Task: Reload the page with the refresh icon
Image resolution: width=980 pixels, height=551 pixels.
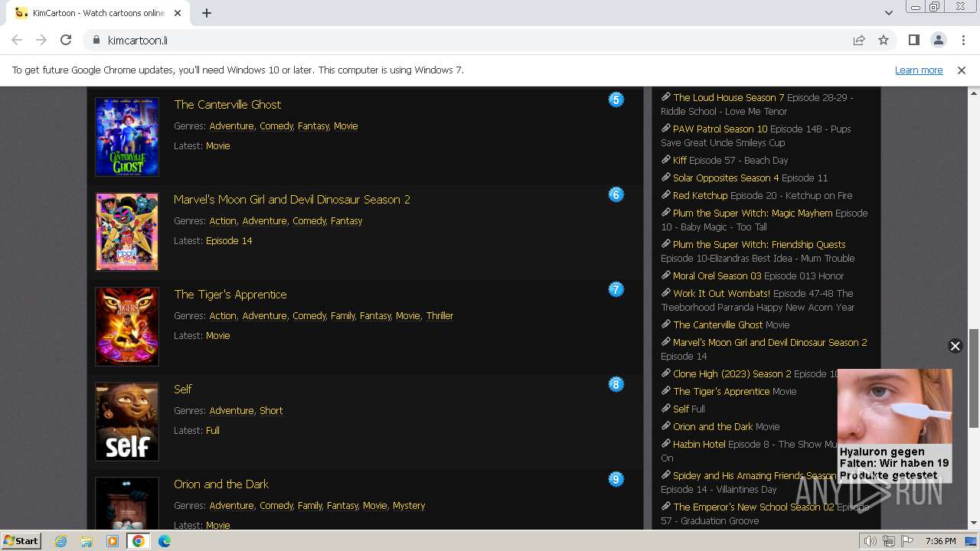Action: pyautogui.click(x=66, y=40)
